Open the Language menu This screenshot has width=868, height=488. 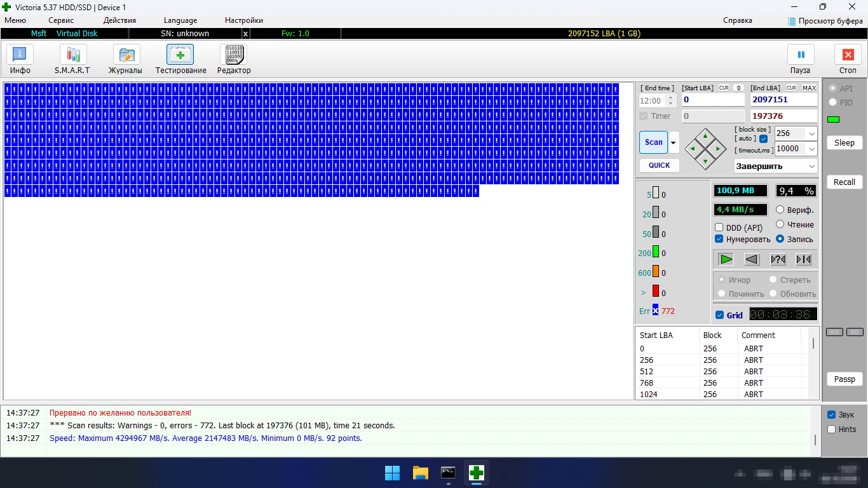[x=180, y=20]
